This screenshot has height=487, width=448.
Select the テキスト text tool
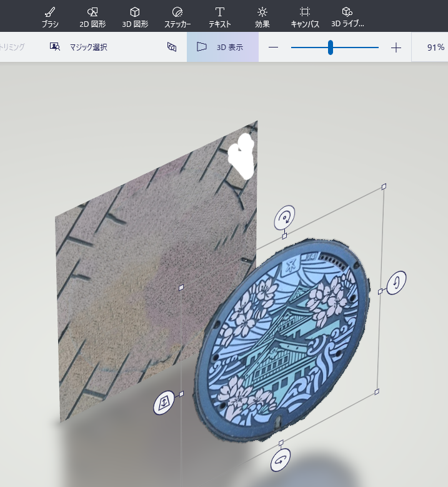(x=219, y=18)
